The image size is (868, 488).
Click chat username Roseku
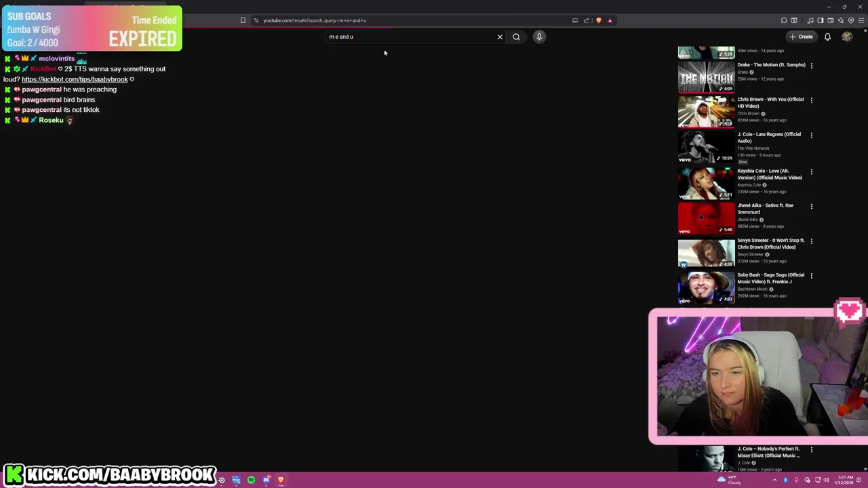point(51,120)
